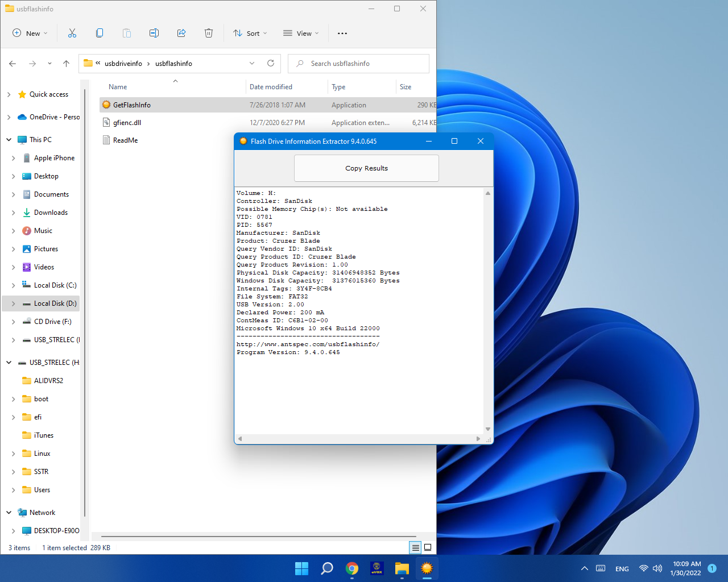Open File Explorer taskbar icon

[x=402, y=568]
